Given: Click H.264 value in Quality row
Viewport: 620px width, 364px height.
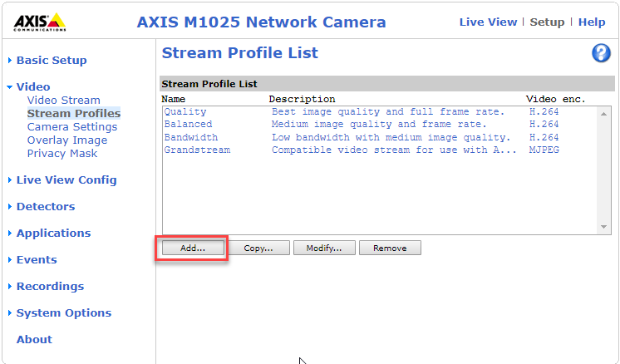Looking at the screenshot, I should (544, 112).
